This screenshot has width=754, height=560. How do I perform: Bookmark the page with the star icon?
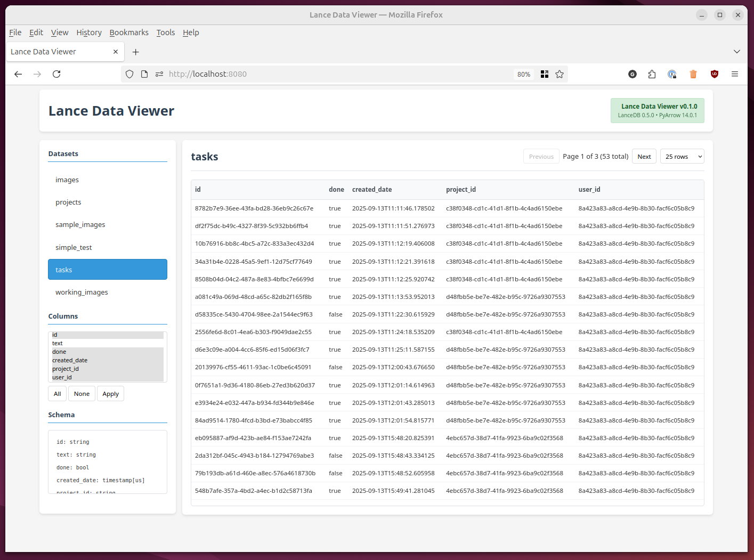560,74
